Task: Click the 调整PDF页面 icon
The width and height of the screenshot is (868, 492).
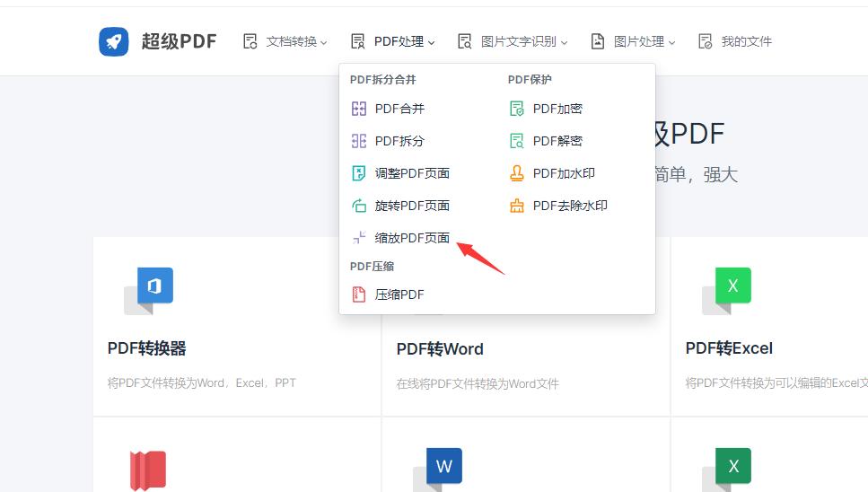Action: tap(359, 173)
